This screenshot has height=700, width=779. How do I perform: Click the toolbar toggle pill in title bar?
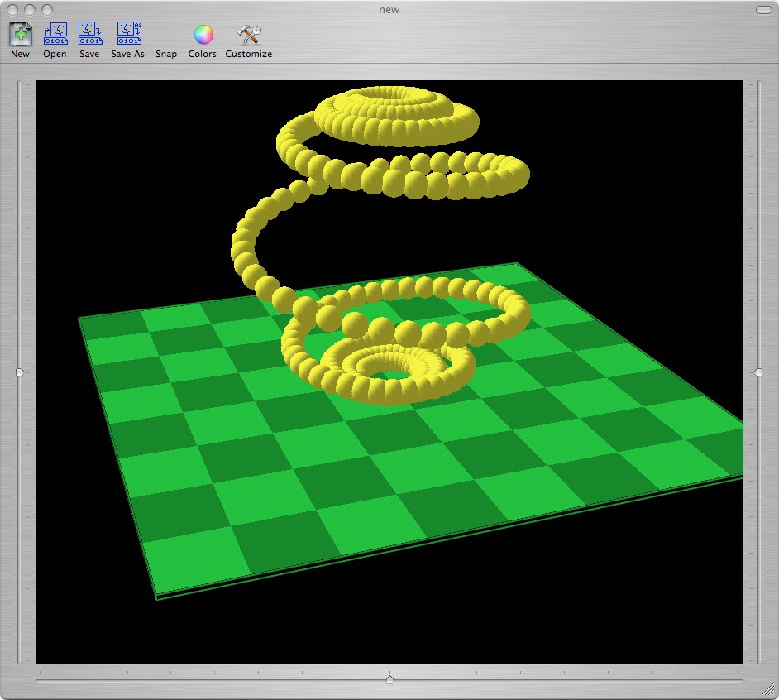point(763,10)
